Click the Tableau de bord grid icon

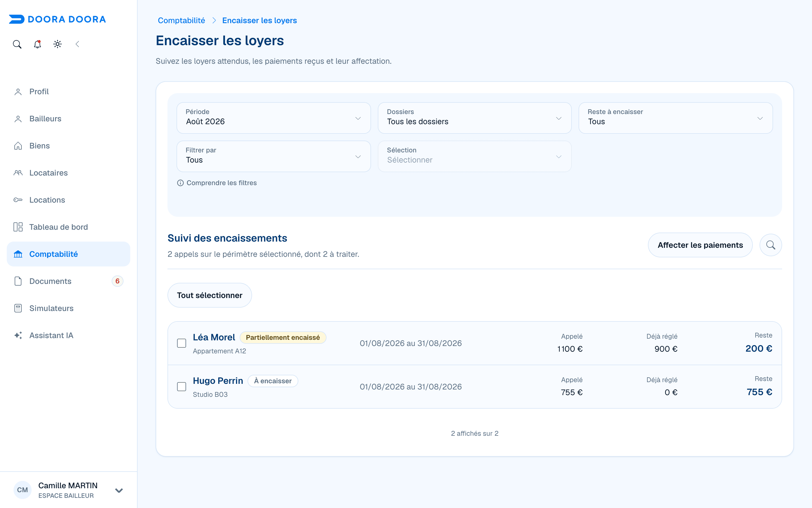coord(18,227)
